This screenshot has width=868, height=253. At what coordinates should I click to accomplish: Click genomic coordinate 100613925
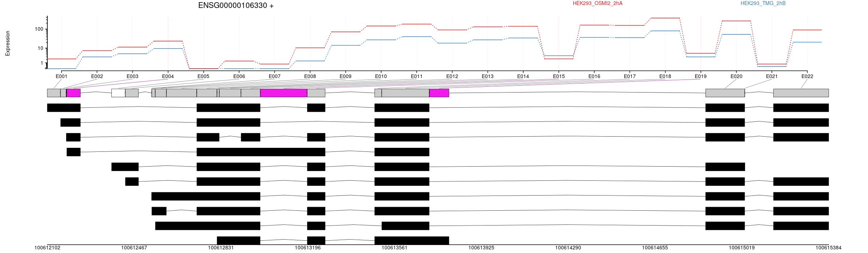click(481, 248)
